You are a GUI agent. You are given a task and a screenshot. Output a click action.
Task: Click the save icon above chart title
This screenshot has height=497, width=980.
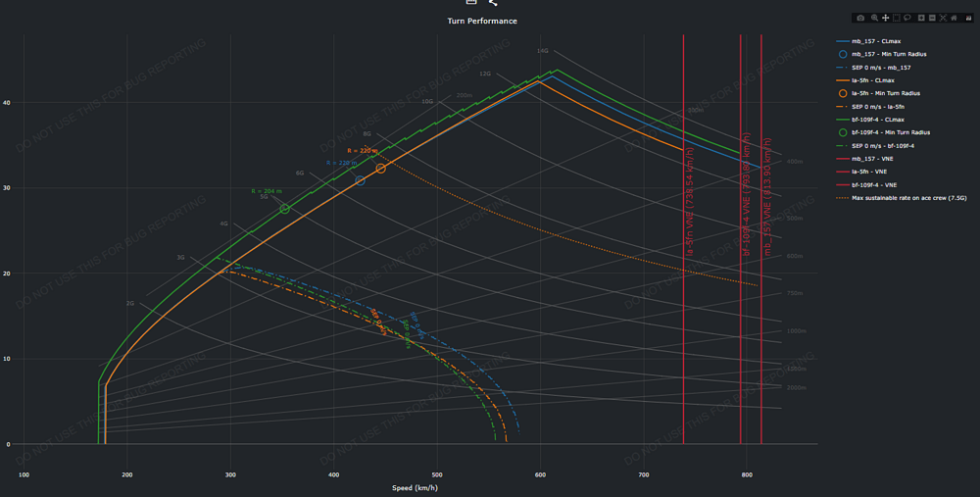click(x=470, y=3)
